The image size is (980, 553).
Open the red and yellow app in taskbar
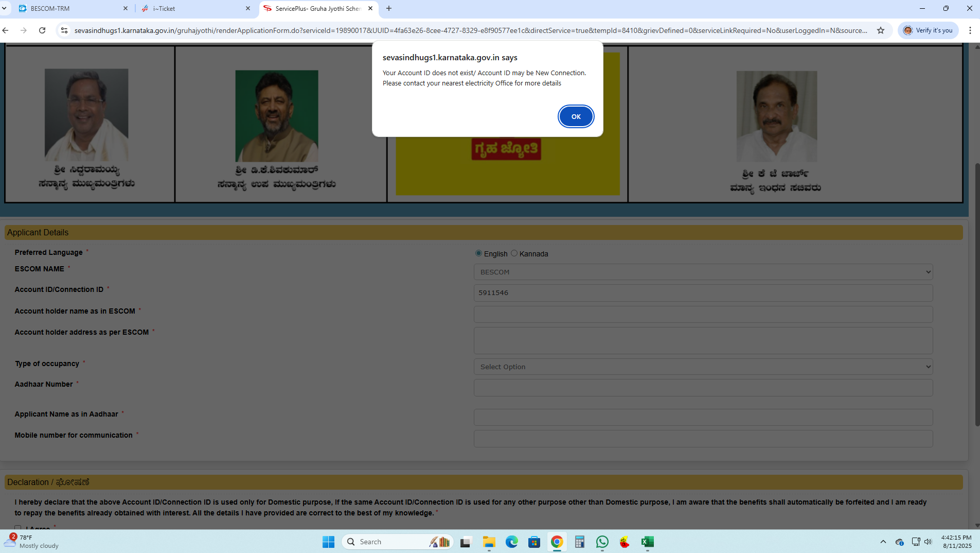click(x=625, y=542)
